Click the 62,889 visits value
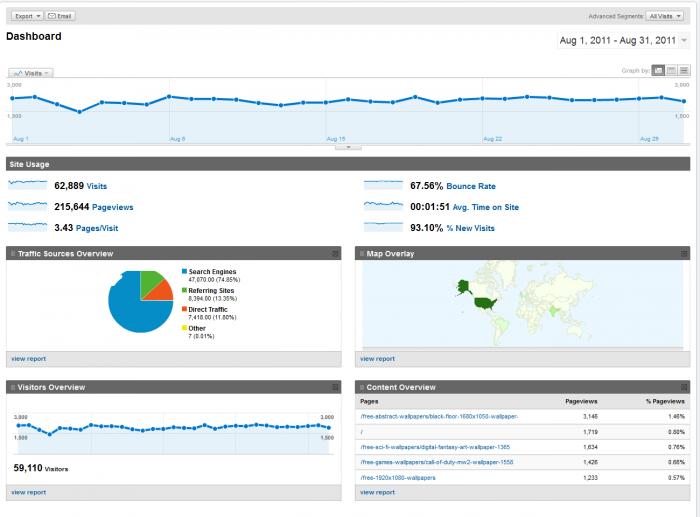The height and width of the screenshot is (517, 700). click(x=69, y=186)
